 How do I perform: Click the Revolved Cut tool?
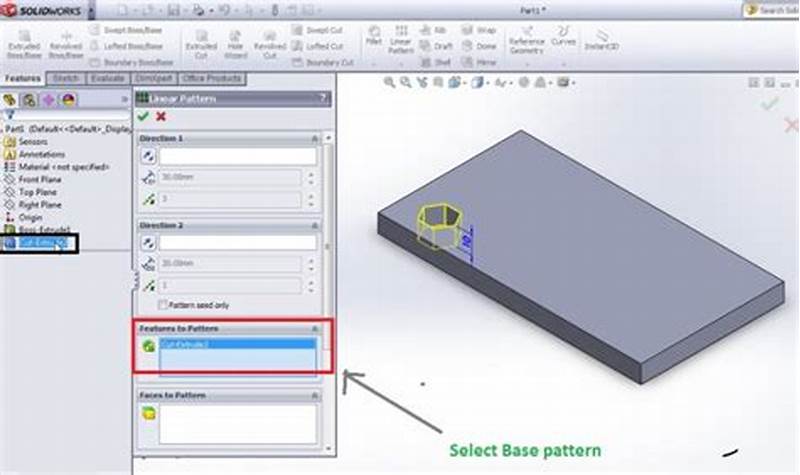[269, 44]
